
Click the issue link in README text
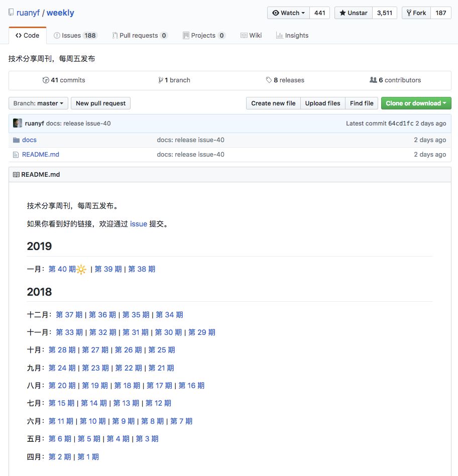139,224
